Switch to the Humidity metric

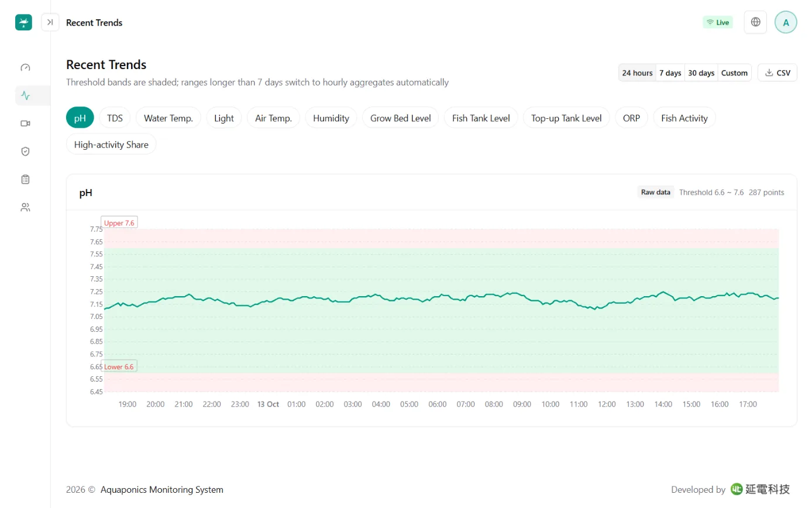[x=331, y=118]
